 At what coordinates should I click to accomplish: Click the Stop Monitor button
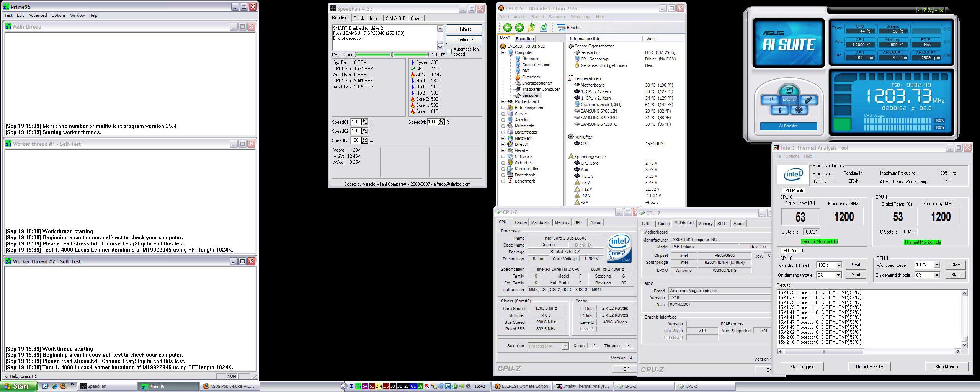(x=947, y=367)
